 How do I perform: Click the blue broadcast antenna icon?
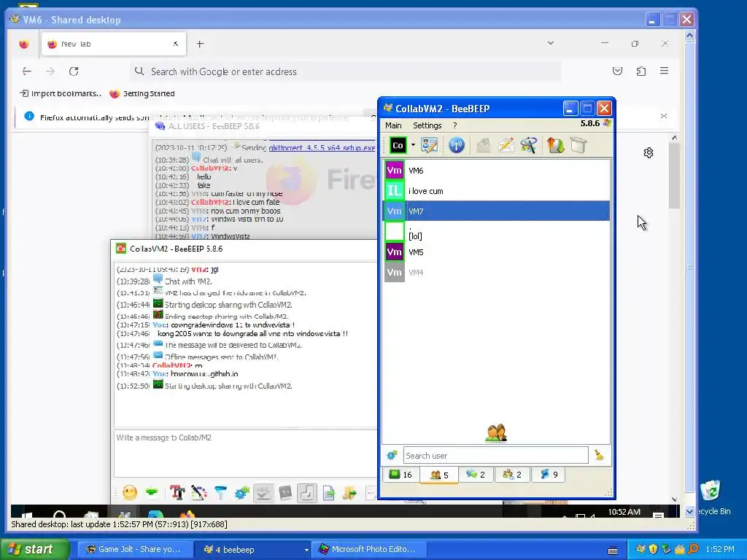[457, 145]
